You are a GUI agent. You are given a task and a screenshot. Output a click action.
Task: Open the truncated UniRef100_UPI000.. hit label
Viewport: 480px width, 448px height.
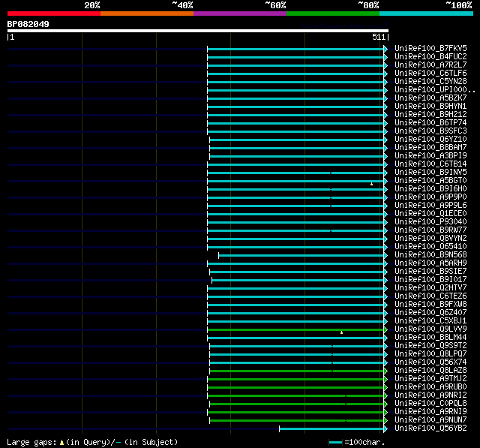435,90
